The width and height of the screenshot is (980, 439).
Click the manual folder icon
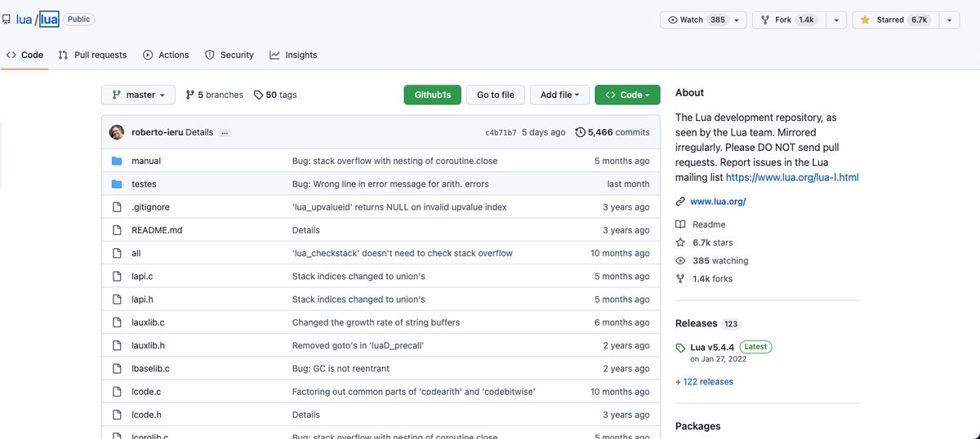(x=117, y=161)
